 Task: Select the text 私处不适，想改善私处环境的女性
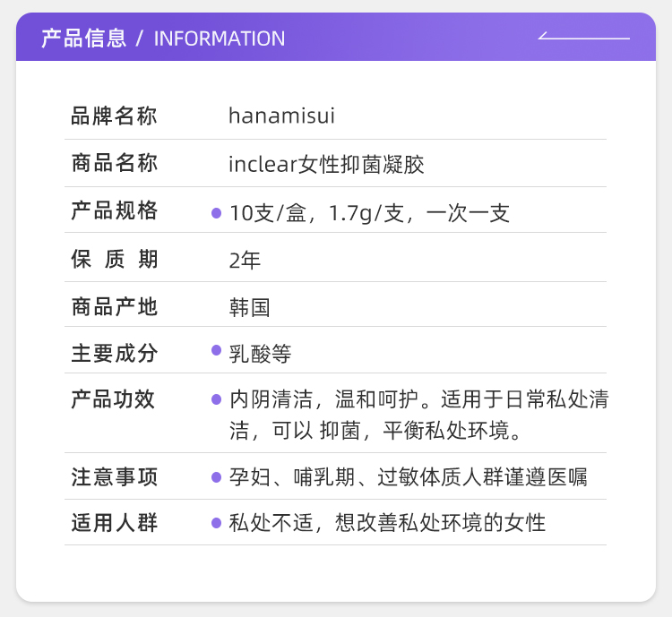(387, 523)
